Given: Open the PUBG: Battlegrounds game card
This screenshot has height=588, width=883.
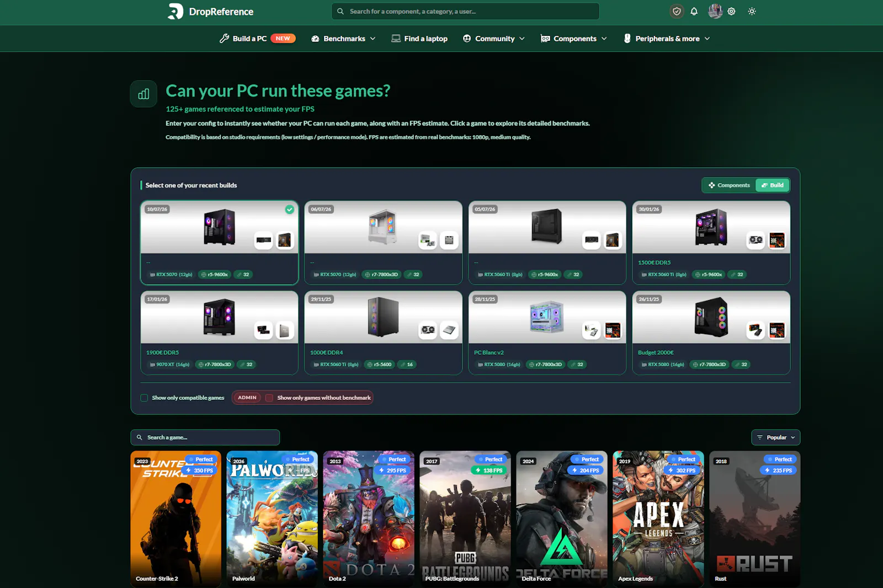Looking at the screenshot, I should (465, 518).
